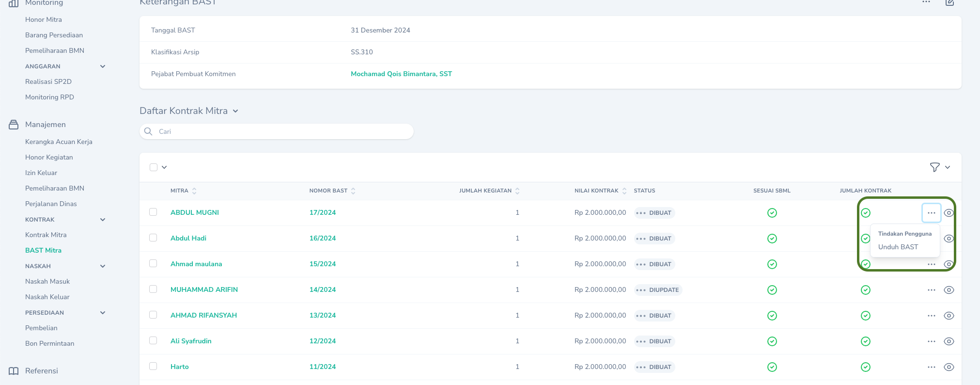This screenshot has height=385, width=980.
Task: Click Sesuai SBML check icon for Ahmad maulana
Action: (x=772, y=264)
